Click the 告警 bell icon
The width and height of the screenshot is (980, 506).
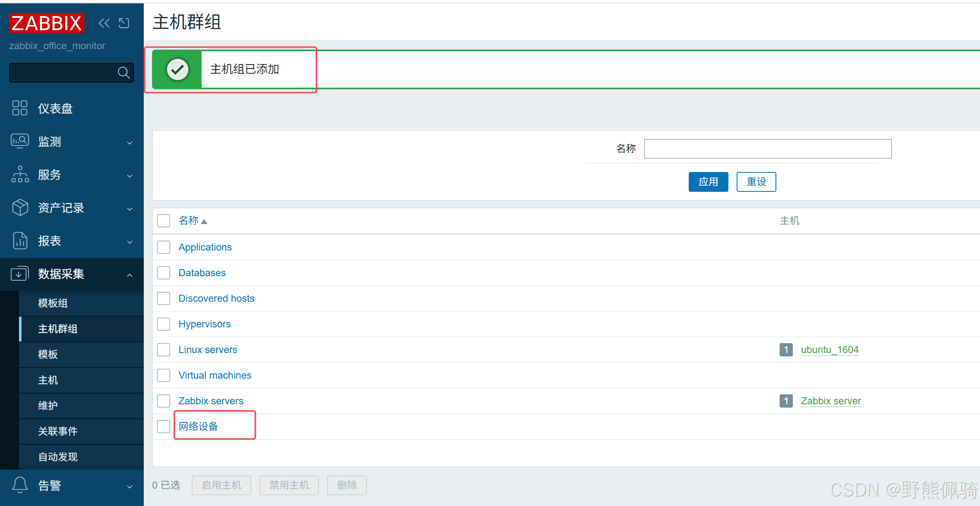20,485
